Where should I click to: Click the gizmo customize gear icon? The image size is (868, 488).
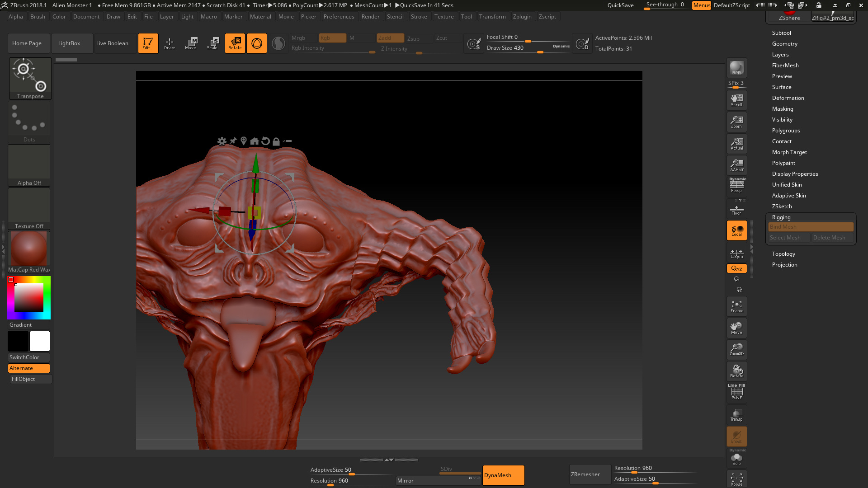pyautogui.click(x=222, y=141)
